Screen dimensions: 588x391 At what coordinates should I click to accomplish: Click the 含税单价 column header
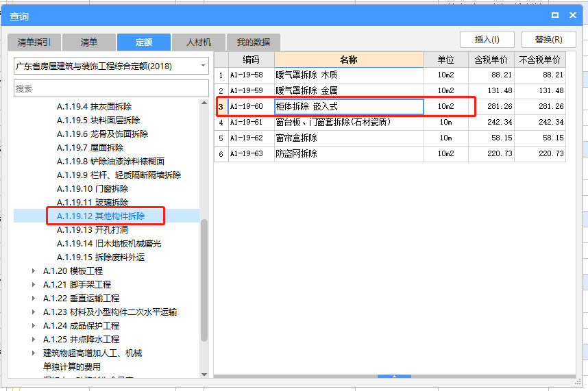491,60
